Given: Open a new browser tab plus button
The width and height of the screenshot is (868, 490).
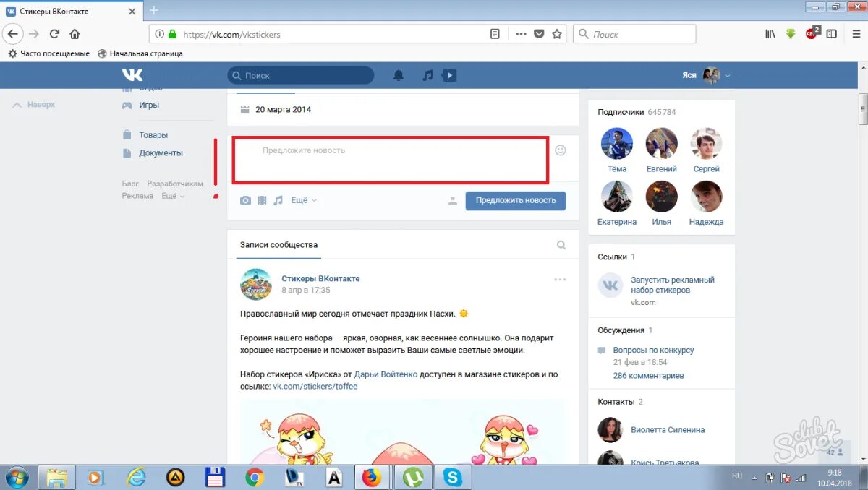Looking at the screenshot, I should [x=153, y=10].
